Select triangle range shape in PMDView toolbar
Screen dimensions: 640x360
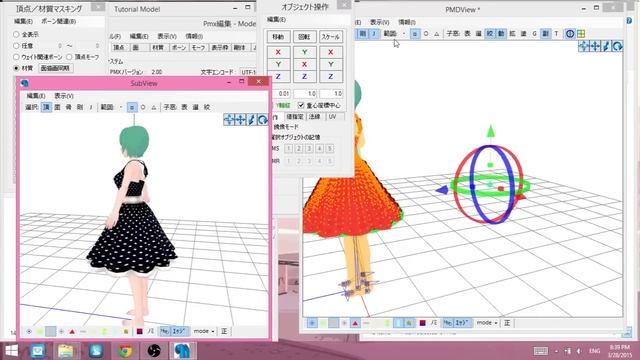pyautogui.click(x=437, y=34)
